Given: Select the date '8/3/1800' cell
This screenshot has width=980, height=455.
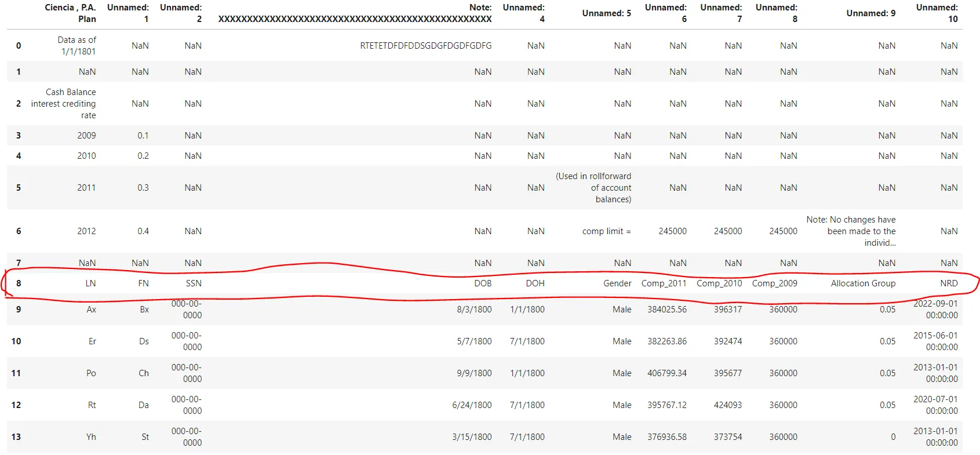Looking at the screenshot, I should [474, 310].
